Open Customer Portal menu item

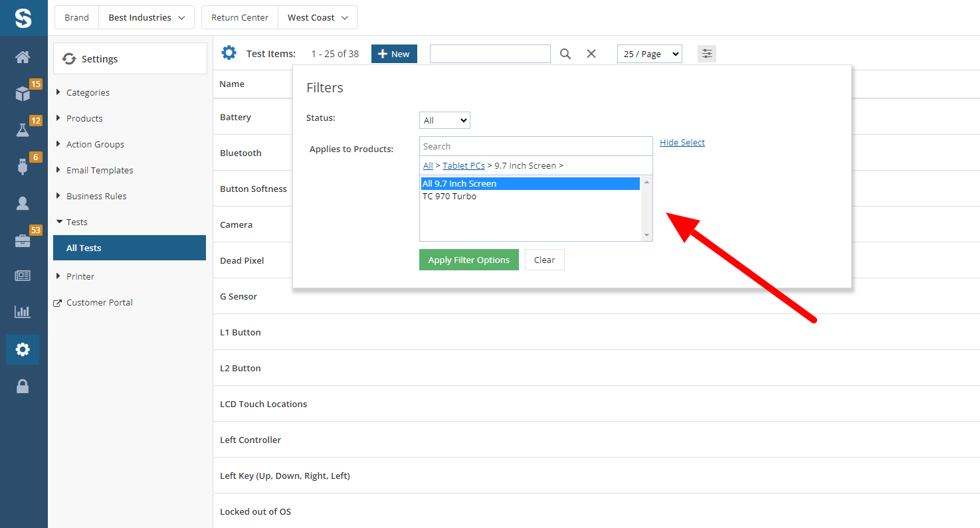click(x=99, y=302)
